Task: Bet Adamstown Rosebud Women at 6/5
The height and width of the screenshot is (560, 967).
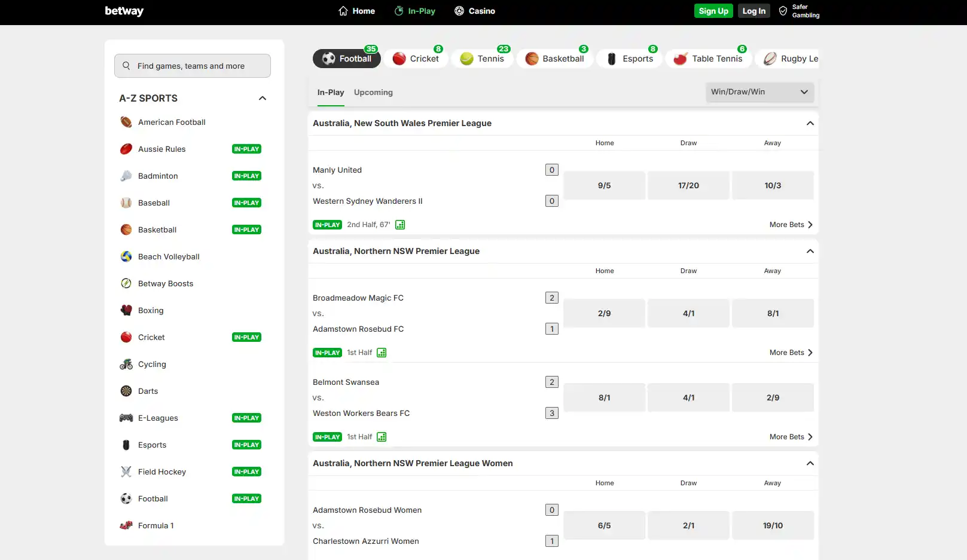Action: [x=605, y=525]
